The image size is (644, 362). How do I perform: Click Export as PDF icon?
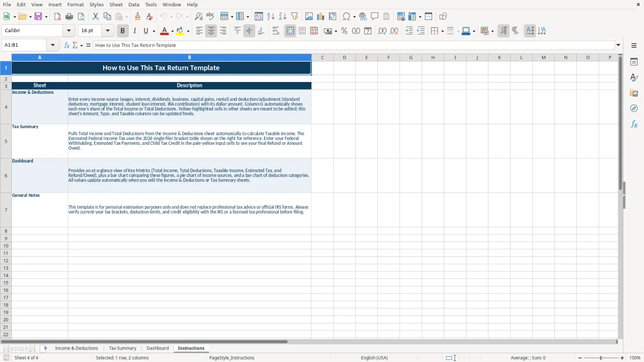pos(57,17)
